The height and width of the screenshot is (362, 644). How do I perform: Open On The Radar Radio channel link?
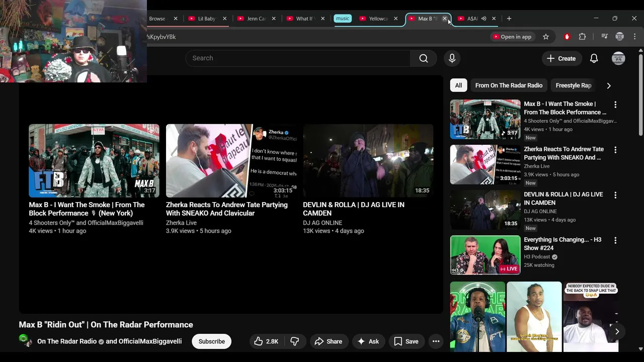pyautogui.click(x=67, y=341)
